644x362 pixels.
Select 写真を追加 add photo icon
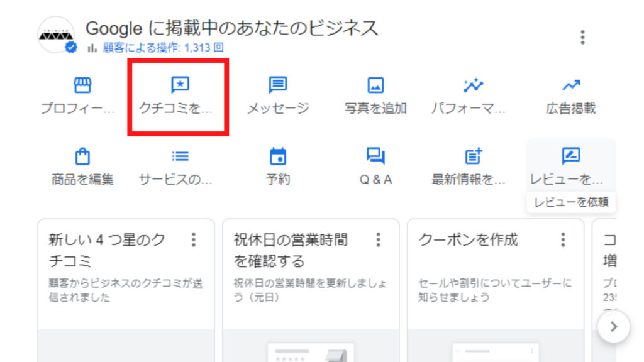tap(375, 85)
